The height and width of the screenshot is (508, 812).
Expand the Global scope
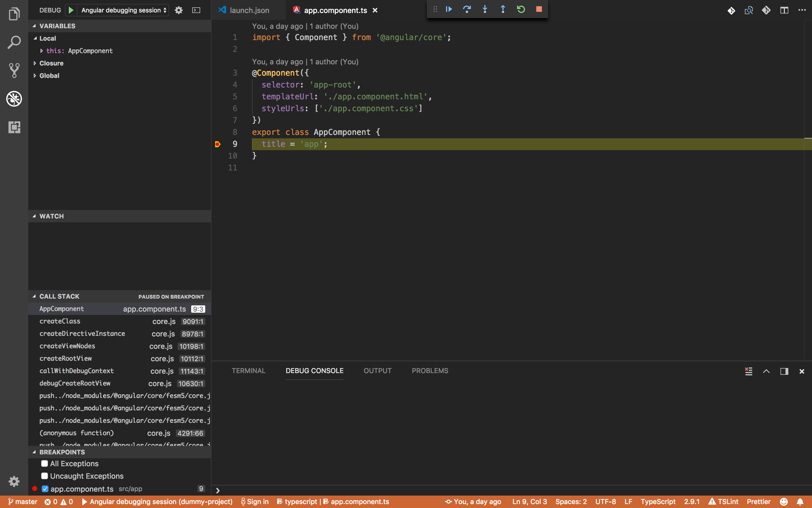click(x=35, y=76)
